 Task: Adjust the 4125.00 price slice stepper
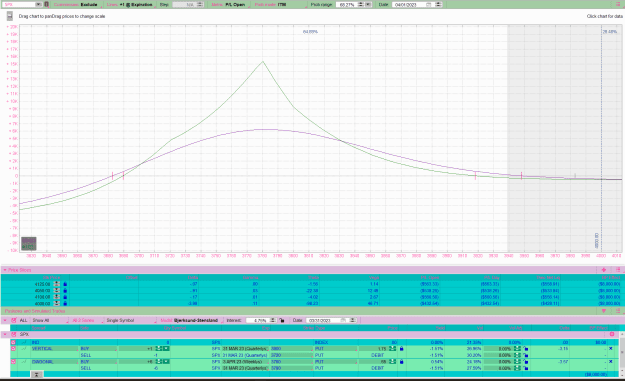[x=57, y=284]
